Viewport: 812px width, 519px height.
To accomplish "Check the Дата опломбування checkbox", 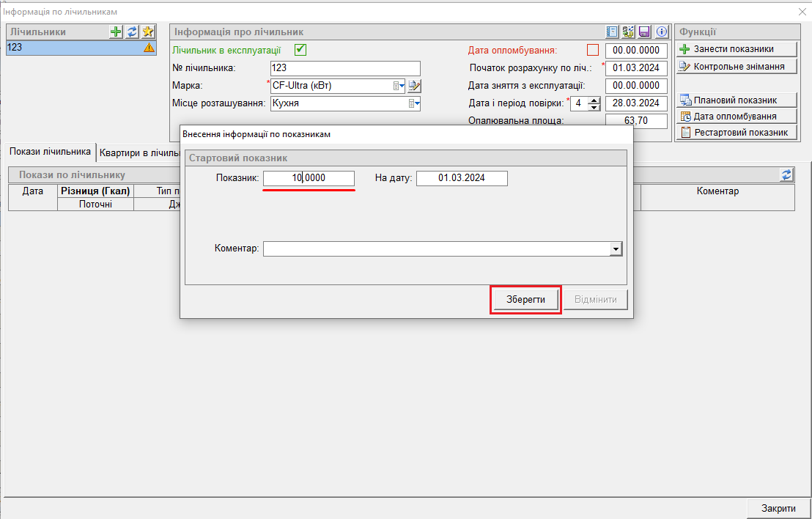I will coord(593,50).
